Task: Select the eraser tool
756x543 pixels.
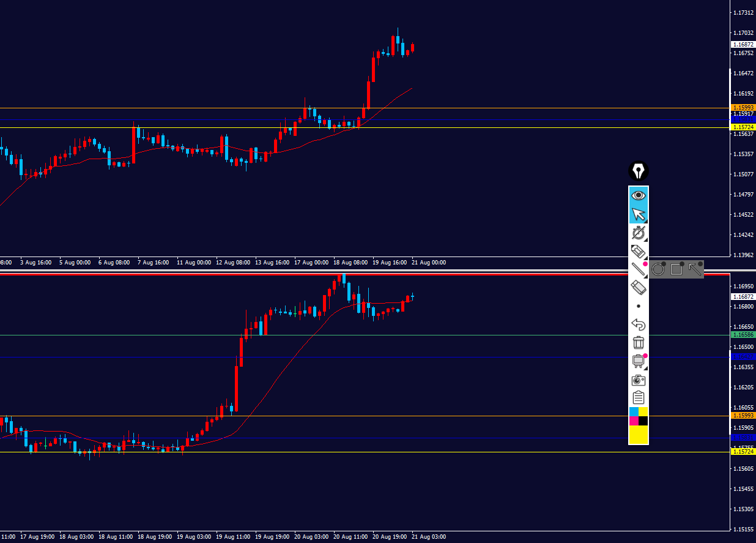Action: coord(639,287)
